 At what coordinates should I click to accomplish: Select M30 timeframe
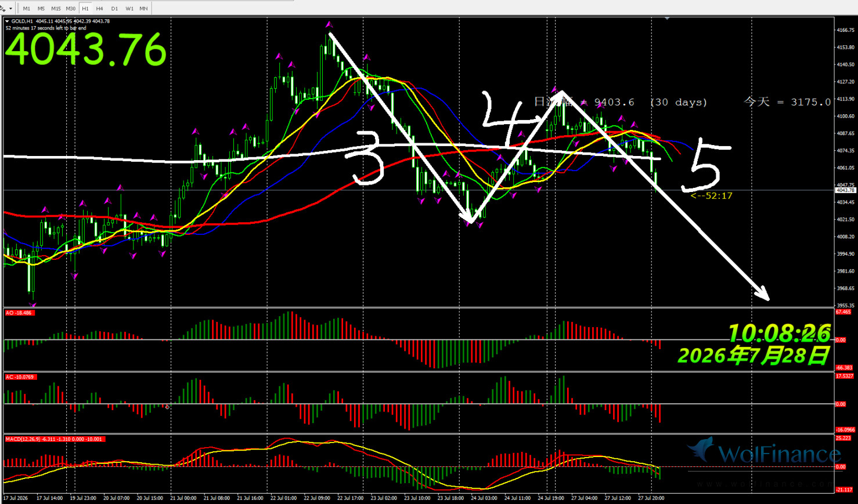click(71, 9)
